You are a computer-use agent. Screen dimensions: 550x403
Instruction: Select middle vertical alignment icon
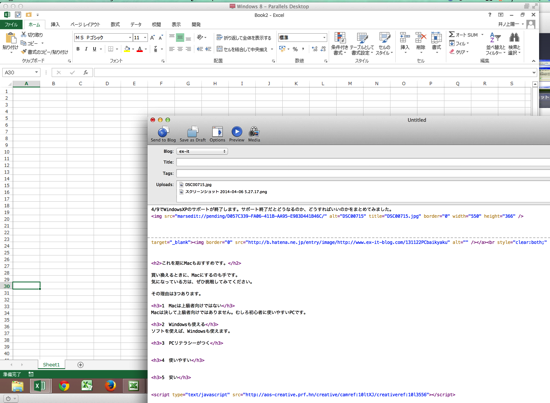pyautogui.click(x=180, y=38)
